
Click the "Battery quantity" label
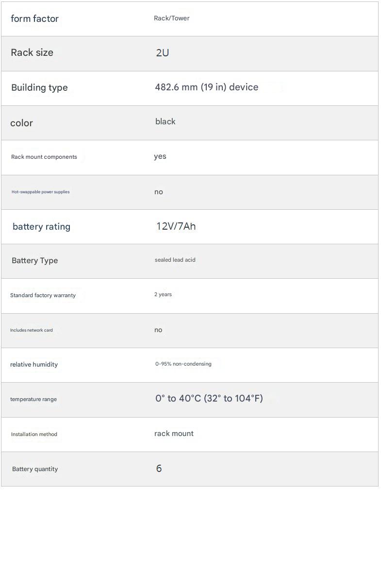34,469
